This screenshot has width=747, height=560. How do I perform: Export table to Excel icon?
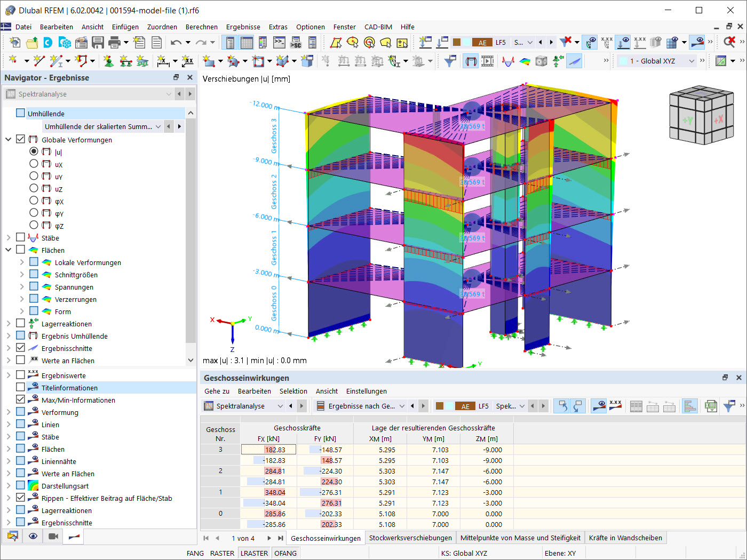(710, 406)
